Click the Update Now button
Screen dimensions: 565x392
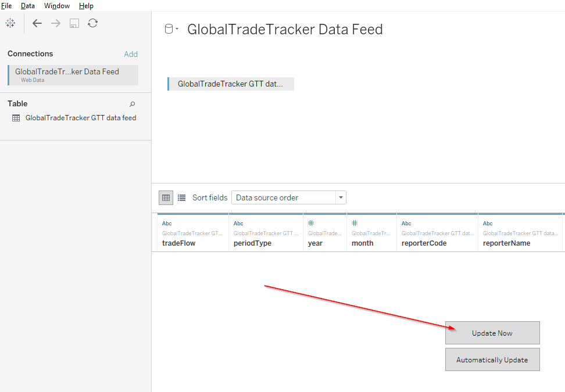pos(492,333)
